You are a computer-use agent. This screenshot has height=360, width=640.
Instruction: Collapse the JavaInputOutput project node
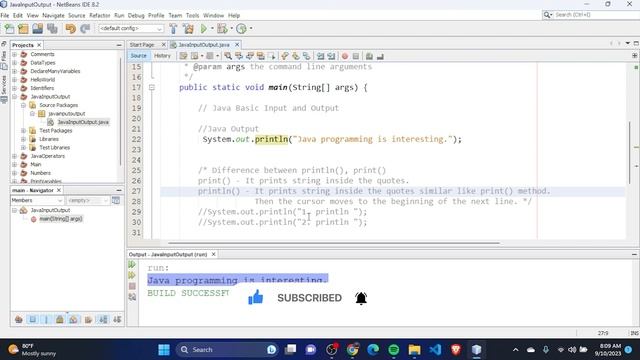point(15,97)
